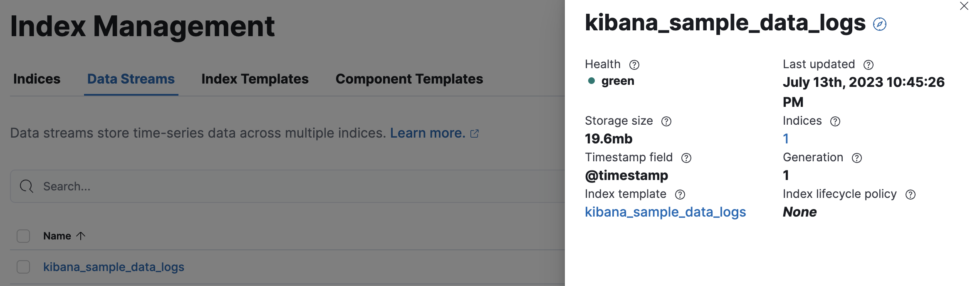Click the Discover compass icon beside title

pyautogui.click(x=879, y=24)
